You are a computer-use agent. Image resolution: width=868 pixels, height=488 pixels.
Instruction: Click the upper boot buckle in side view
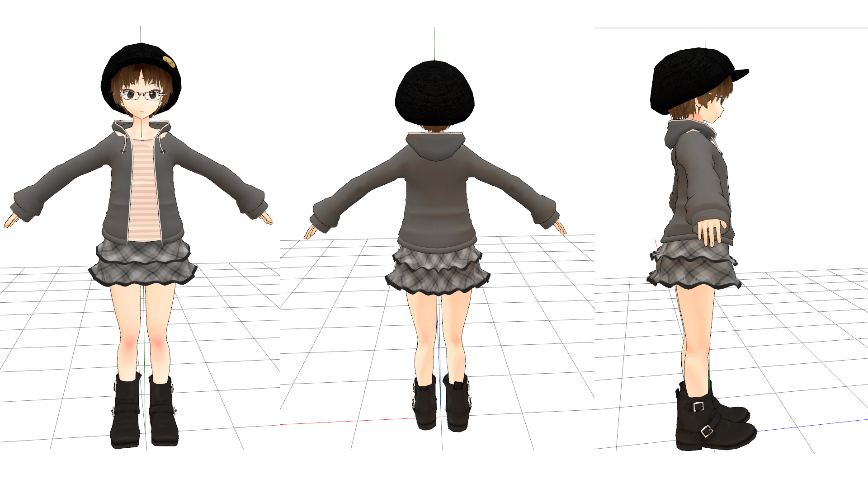[698, 406]
